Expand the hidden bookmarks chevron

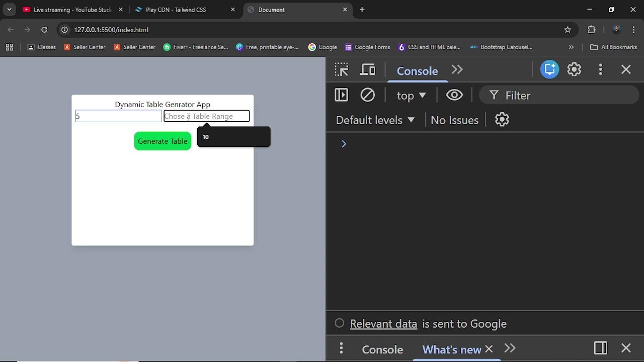[x=571, y=47]
